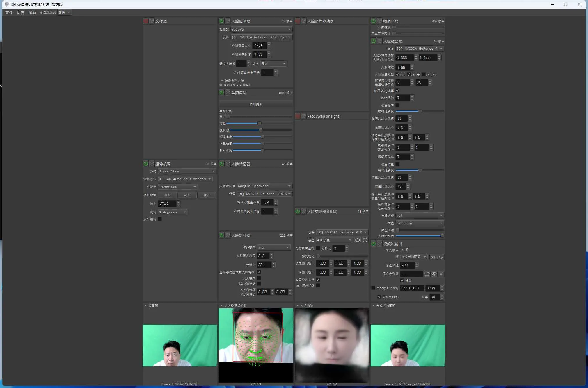Toggle the CELEB mask type checkbox
This screenshot has width=588, height=388.
coord(408,75)
